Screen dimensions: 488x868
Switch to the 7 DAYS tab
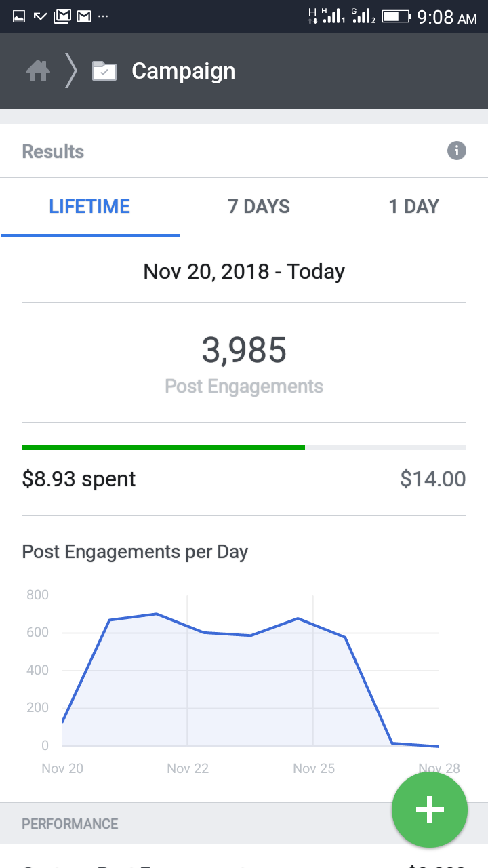259,207
